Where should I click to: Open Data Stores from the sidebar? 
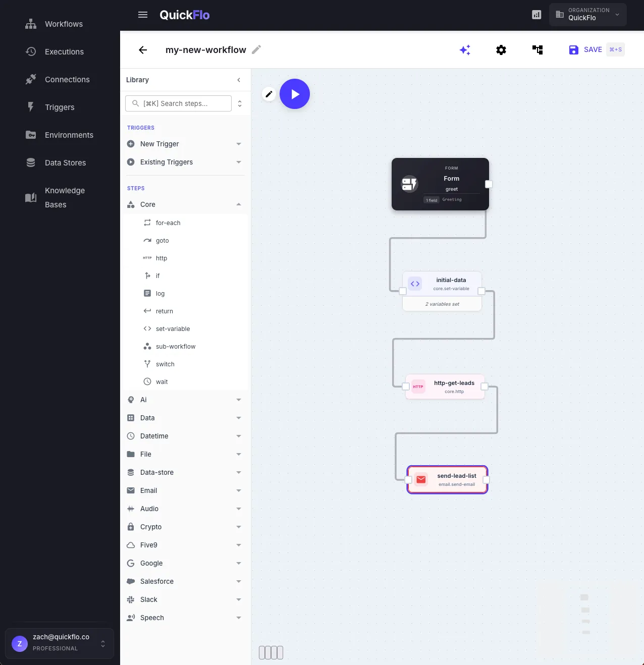click(x=65, y=162)
